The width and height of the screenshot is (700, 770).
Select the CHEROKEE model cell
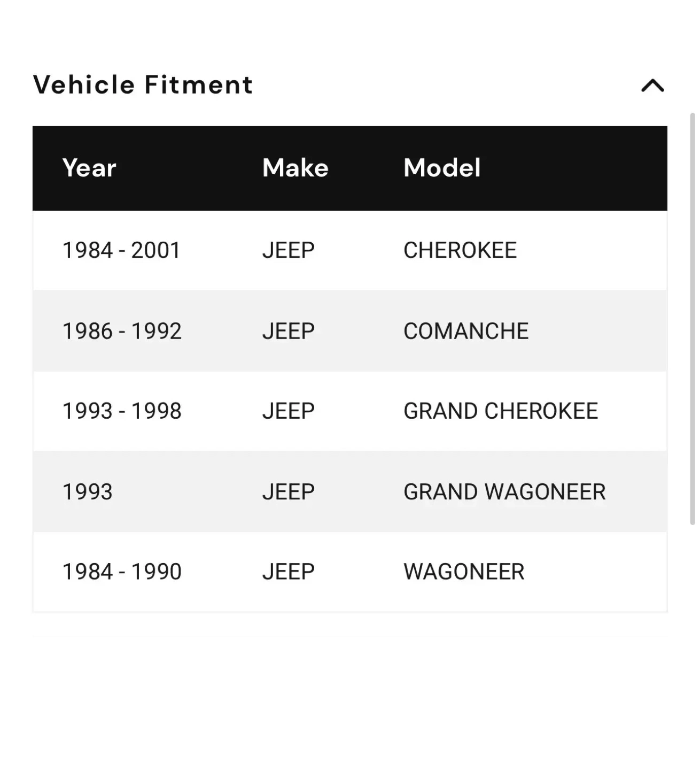pos(460,250)
